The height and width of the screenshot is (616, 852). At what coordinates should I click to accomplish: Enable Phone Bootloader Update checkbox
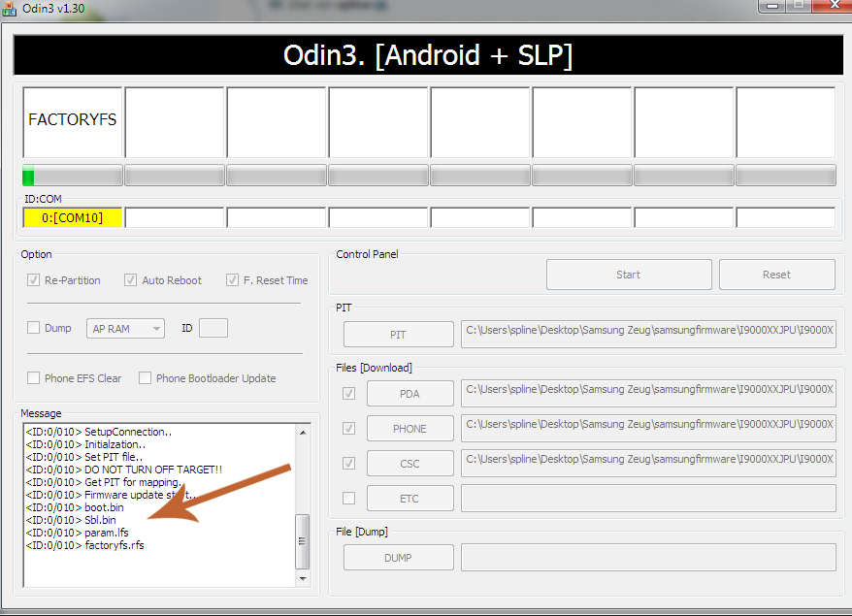tap(146, 378)
